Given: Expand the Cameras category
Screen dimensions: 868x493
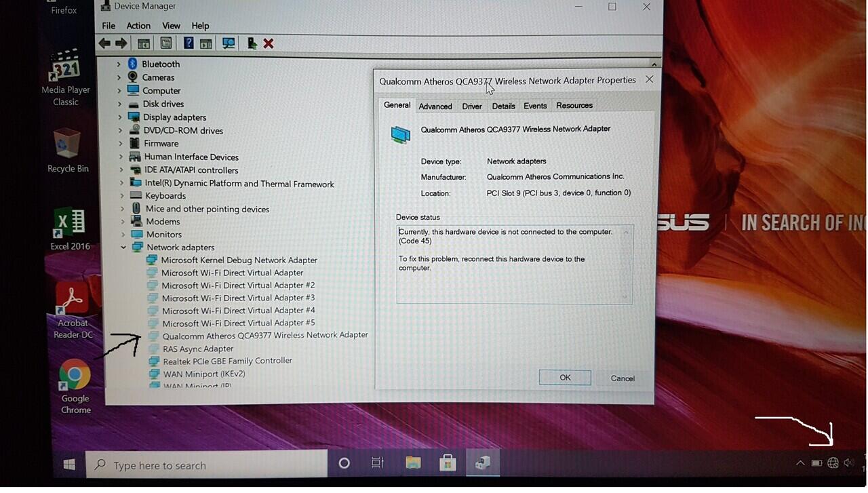Looking at the screenshot, I should (118, 77).
